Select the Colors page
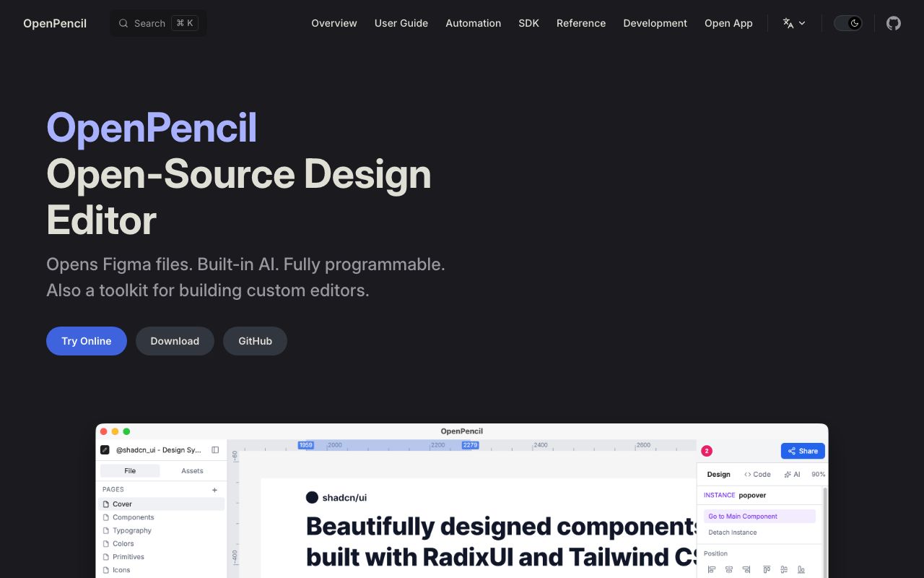924x578 pixels. tap(161, 543)
